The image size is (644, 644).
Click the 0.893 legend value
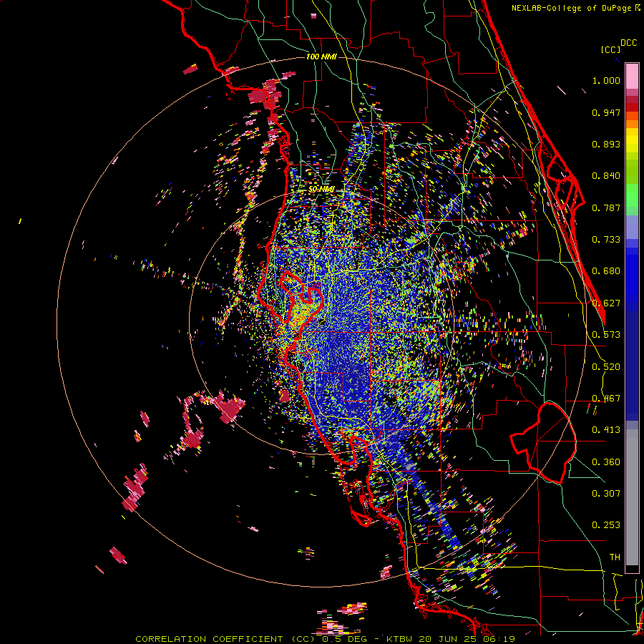coord(606,144)
